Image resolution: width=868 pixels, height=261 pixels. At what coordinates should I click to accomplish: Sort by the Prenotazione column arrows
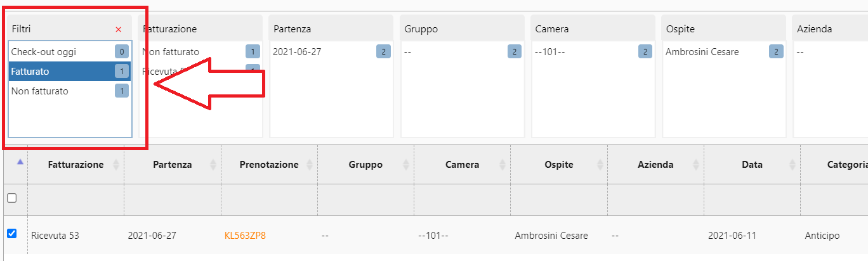[310, 165]
